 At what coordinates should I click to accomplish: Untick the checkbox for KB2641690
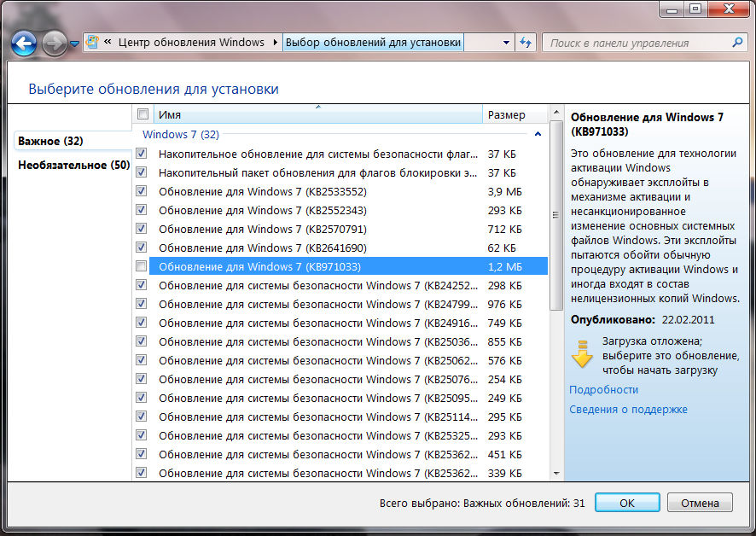142,248
